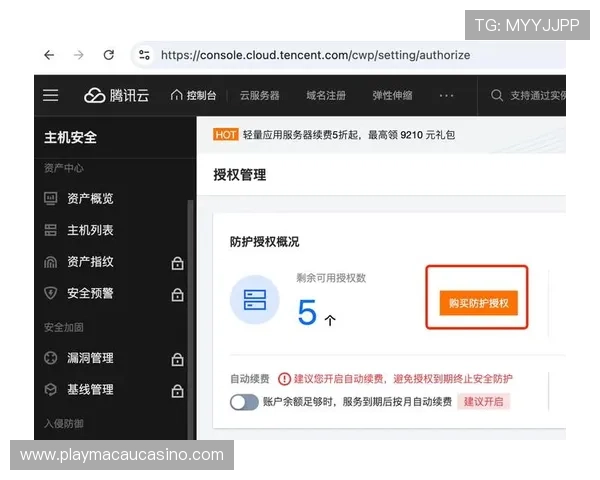Click the red warning exclamation icon

pos(284,379)
